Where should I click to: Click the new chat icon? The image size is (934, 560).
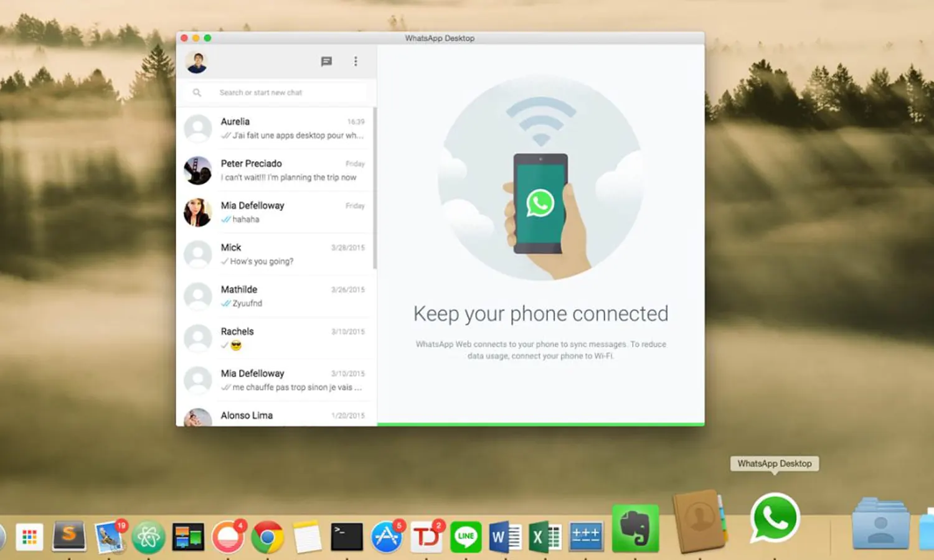[x=326, y=61]
